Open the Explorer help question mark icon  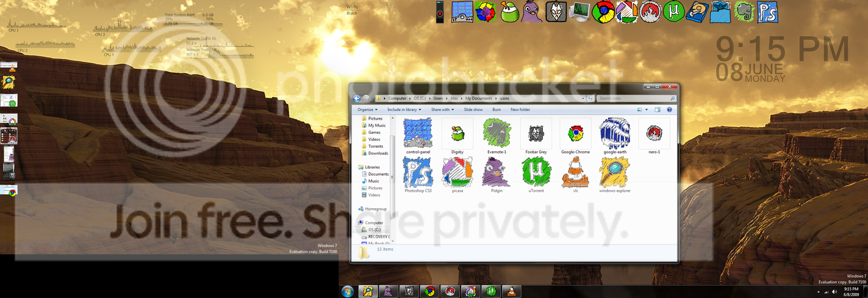pos(669,109)
